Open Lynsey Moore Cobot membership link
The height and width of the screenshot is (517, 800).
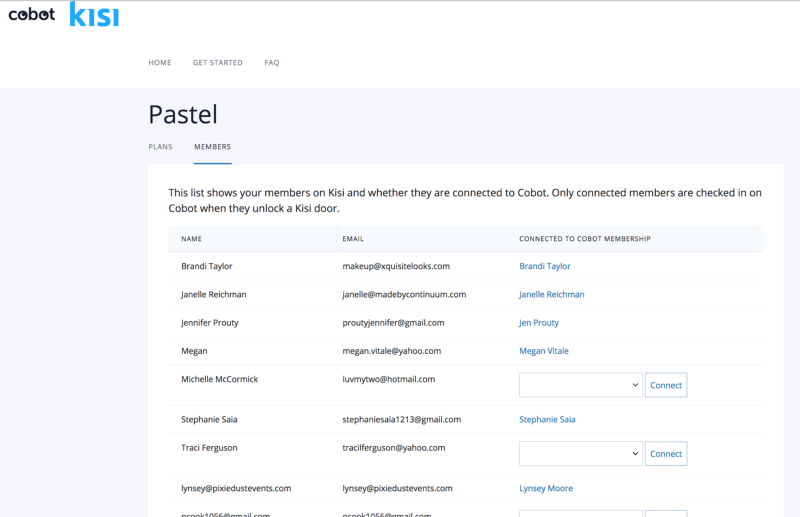coord(546,488)
